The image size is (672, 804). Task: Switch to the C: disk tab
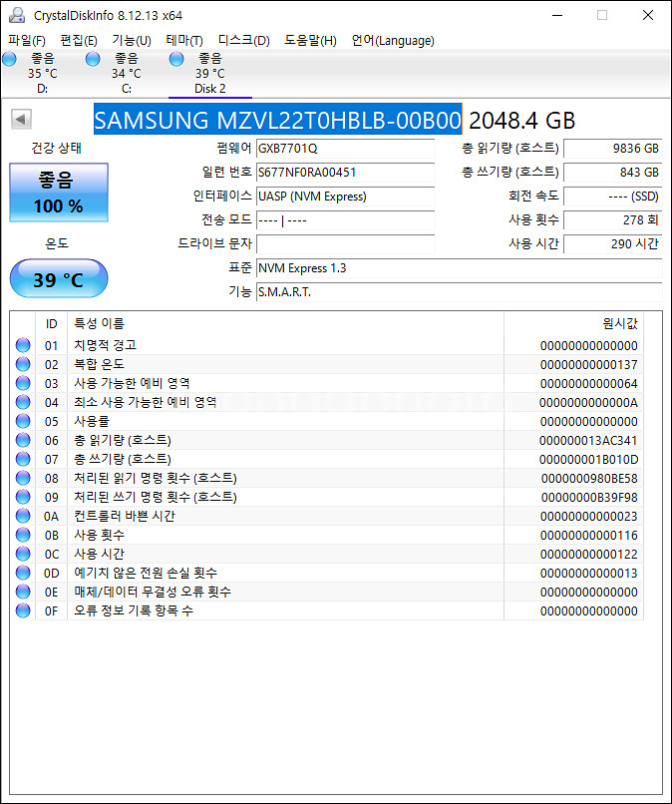pyautogui.click(x=126, y=74)
